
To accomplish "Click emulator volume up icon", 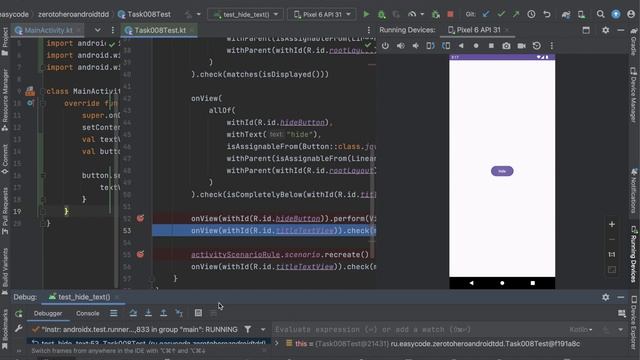I will (400, 46).
